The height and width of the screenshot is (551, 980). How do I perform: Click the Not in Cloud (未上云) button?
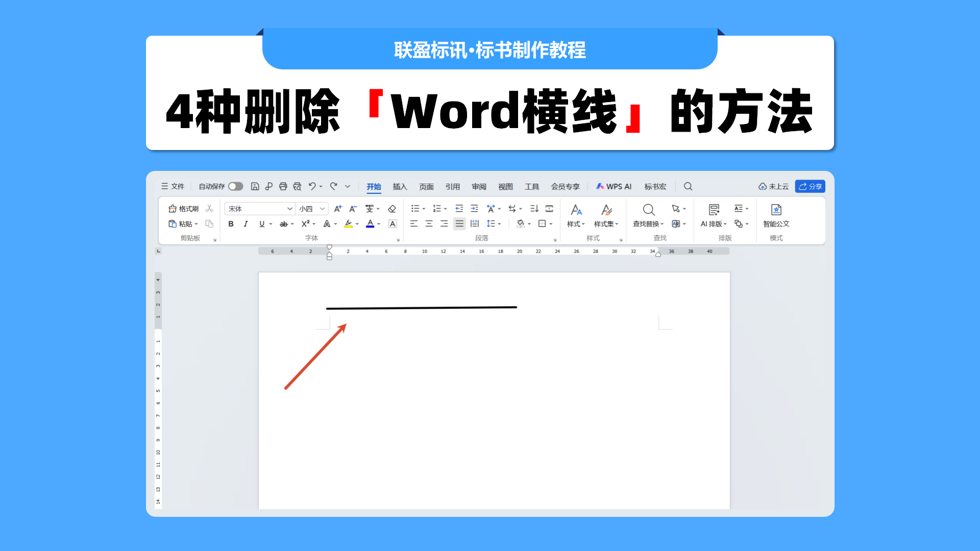[x=773, y=186]
